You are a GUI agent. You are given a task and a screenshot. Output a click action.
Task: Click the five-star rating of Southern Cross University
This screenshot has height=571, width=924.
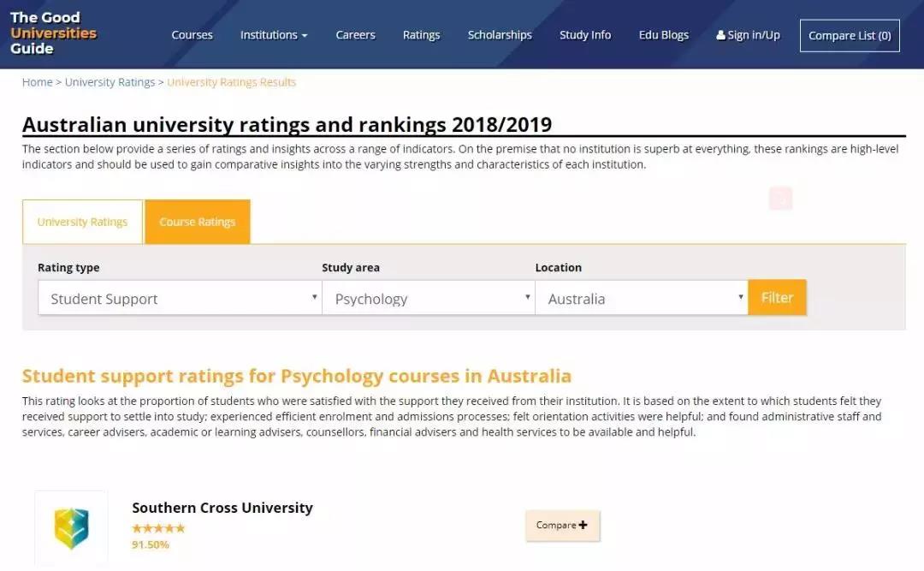tap(158, 528)
